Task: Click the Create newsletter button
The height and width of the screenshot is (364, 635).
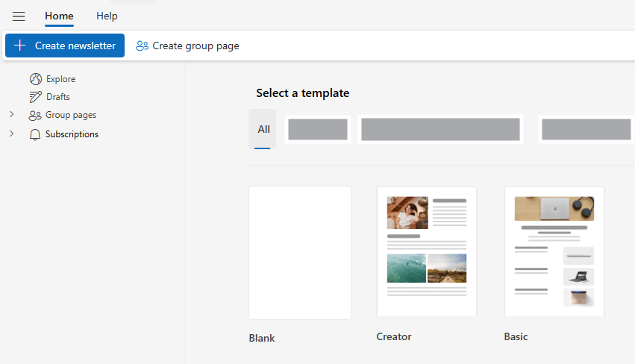Action: (x=65, y=45)
